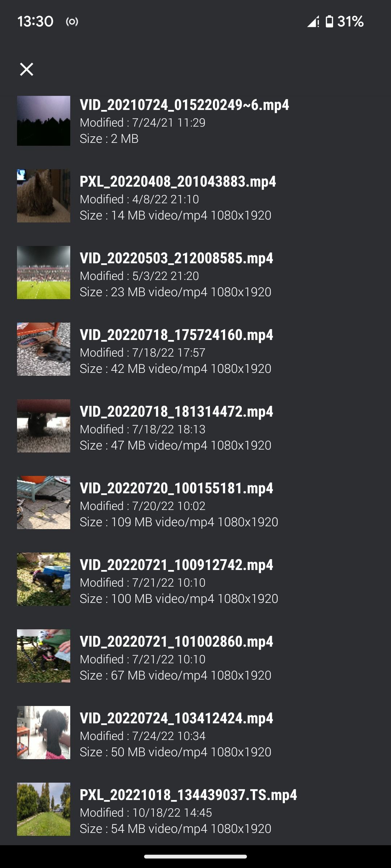Select thumbnail of VID_20220718_181314472.mp4
This screenshot has width=391, height=868.
(43, 426)
